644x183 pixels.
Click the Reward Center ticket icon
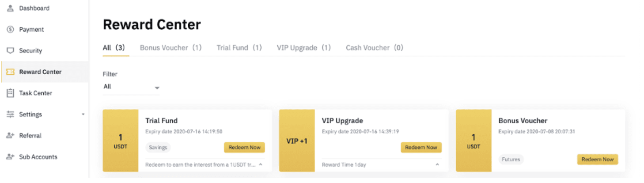11,72
